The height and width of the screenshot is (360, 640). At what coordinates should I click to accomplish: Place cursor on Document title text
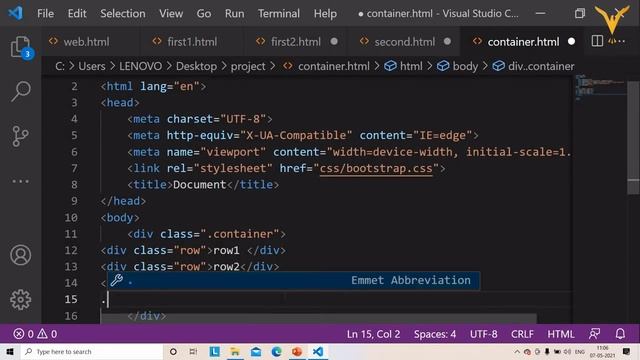[199, 184]
